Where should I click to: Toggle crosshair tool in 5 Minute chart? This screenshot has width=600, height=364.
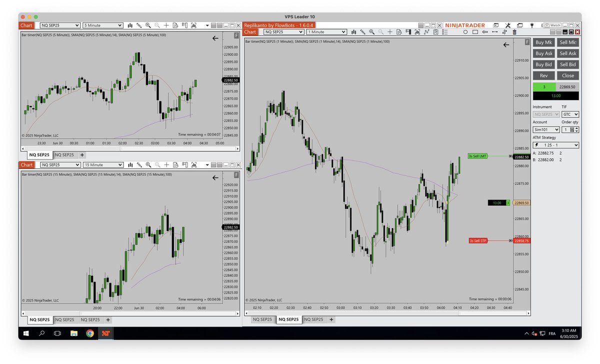(x=166, y=25)
